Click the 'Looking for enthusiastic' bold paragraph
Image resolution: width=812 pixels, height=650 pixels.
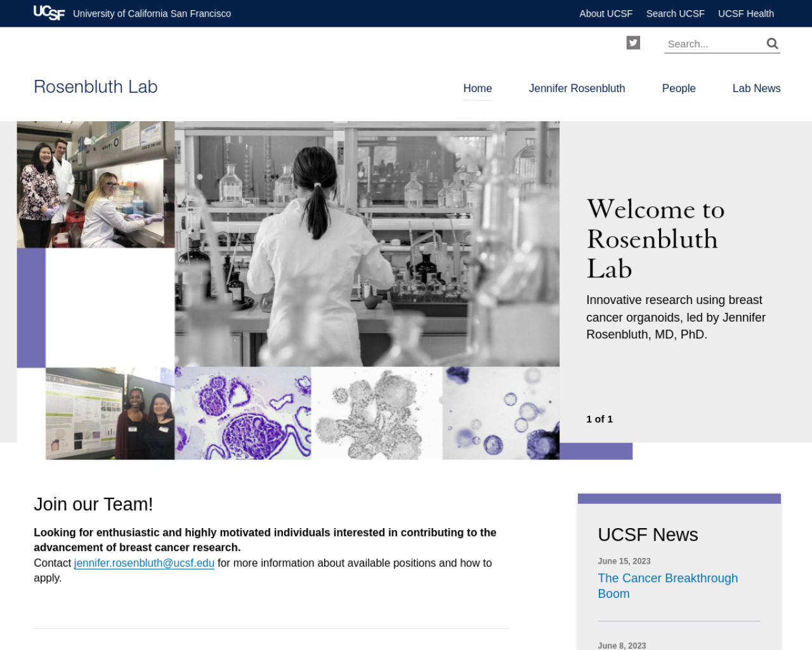[x=265, y=540]
